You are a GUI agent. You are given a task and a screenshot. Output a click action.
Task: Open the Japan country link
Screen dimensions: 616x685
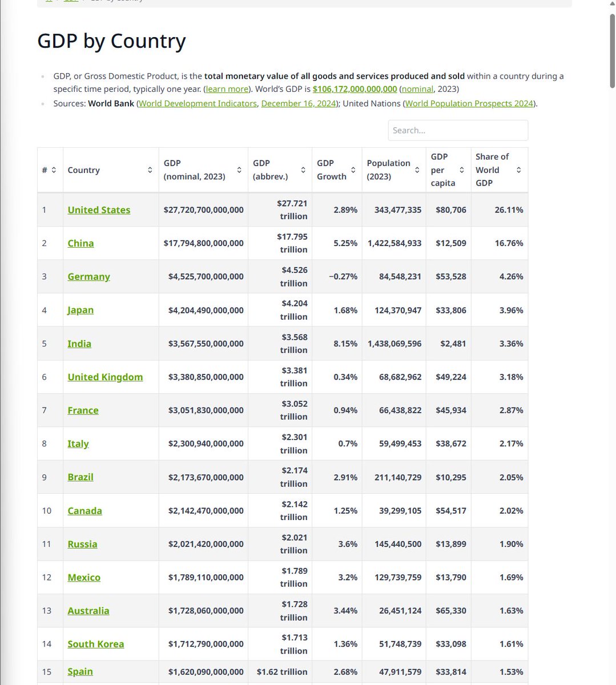80,310
